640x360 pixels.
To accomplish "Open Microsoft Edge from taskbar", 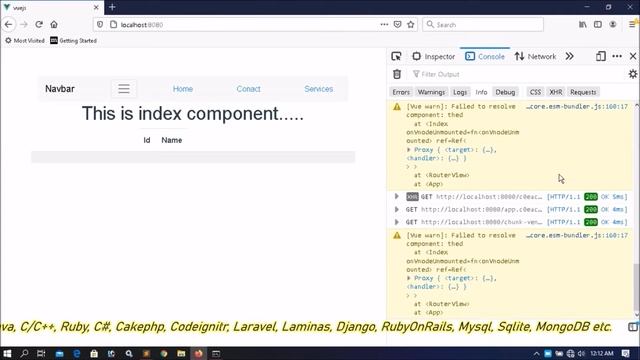I will pyautogui.click(x=76, y=353).
